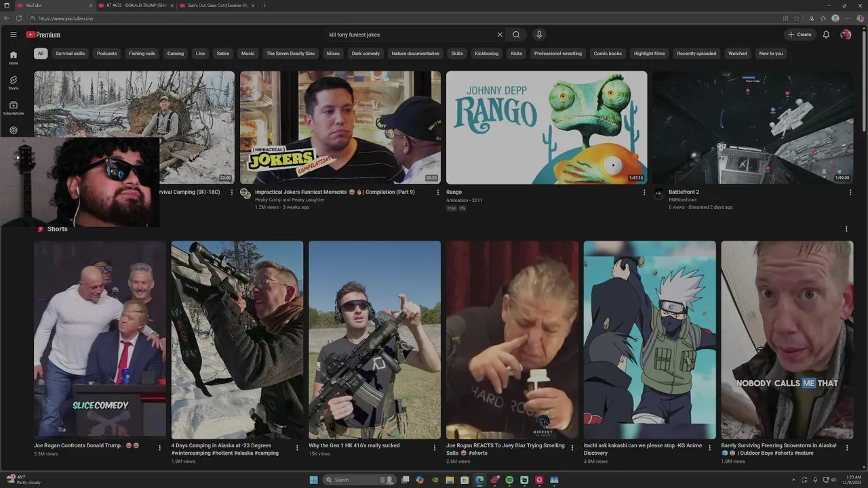Filter feed by Professional wrestling
The image size is (868, 488).
(558, 54)
